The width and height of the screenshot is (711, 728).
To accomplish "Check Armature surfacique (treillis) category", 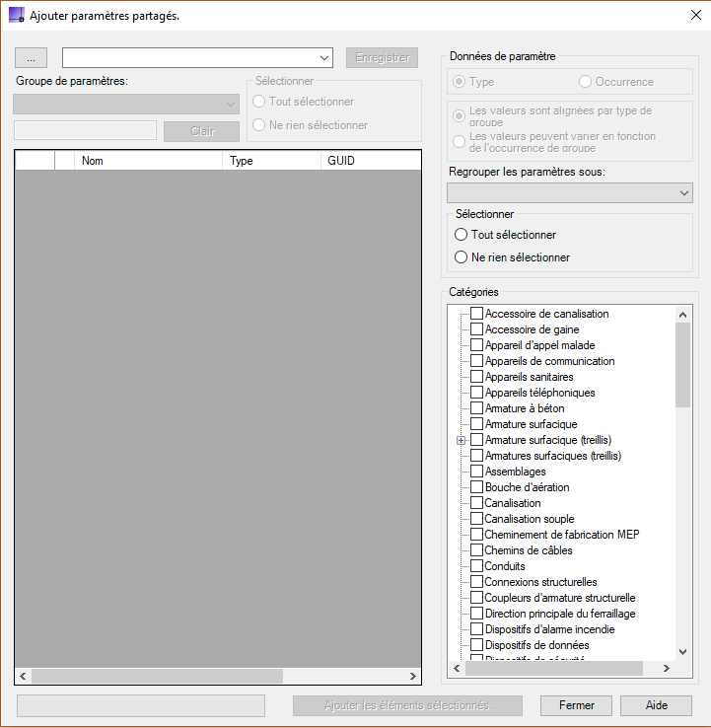I will tap(476, 440).
